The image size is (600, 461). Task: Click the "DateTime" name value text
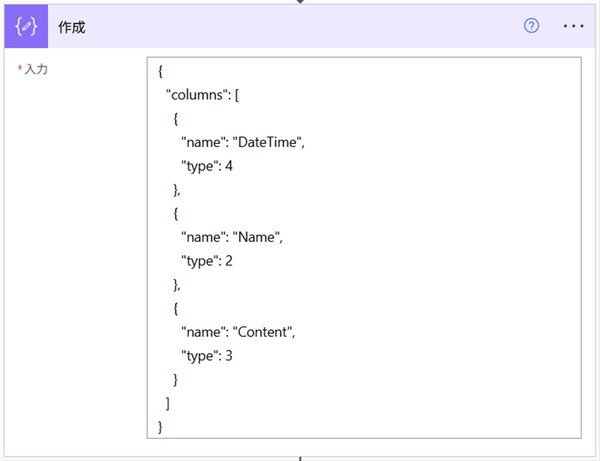click(268, 142)
